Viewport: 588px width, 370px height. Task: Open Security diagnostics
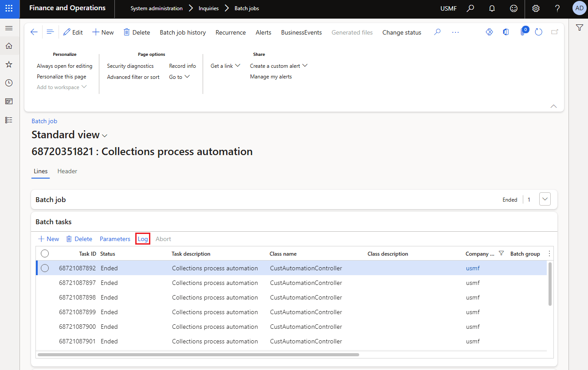click(130, 66)
